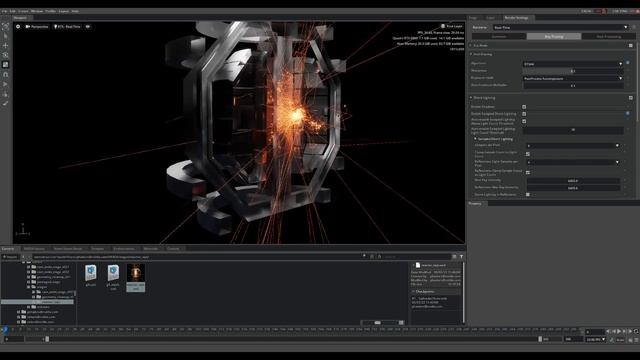The image size is (640, 360).
Task: Click the Play simulation toolbar icon
Action: pos(5,84)
